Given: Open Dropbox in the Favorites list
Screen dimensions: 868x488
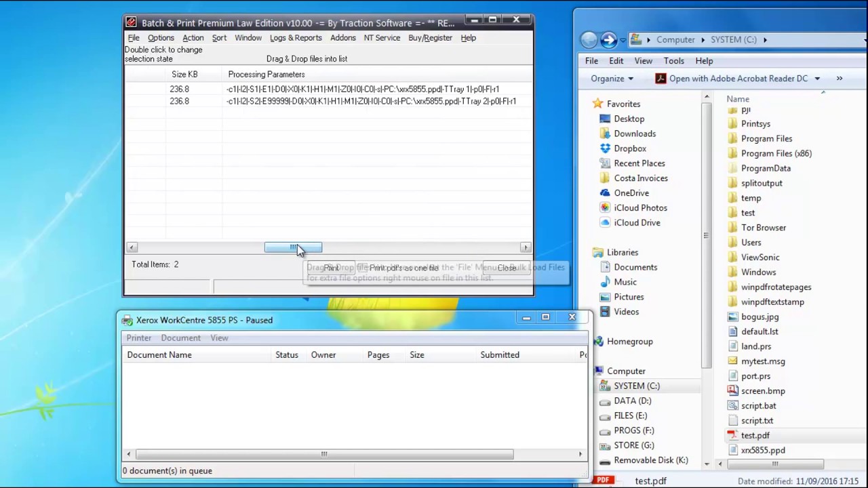Looking at the screenshot, I should tap(630, 149).
